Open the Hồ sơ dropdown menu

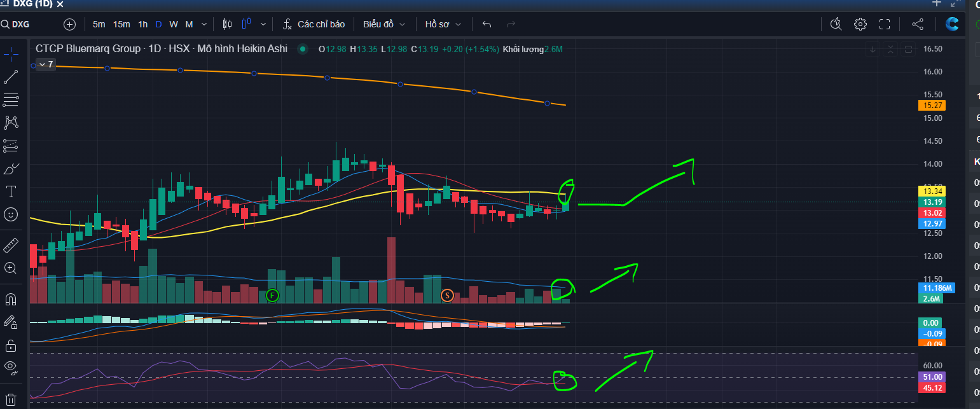443,24
